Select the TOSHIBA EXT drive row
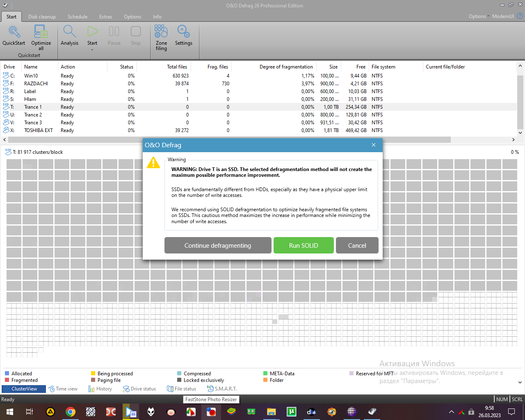Viewport: 525px width, 420px height. pyautogui.click(x=38, y=130)
